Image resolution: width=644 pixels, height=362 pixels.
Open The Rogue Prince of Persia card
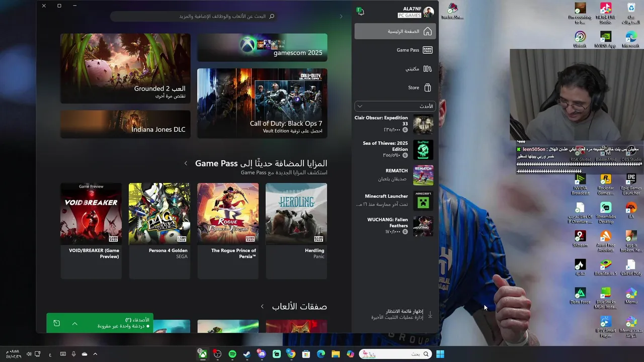click(x=228, y=230)
